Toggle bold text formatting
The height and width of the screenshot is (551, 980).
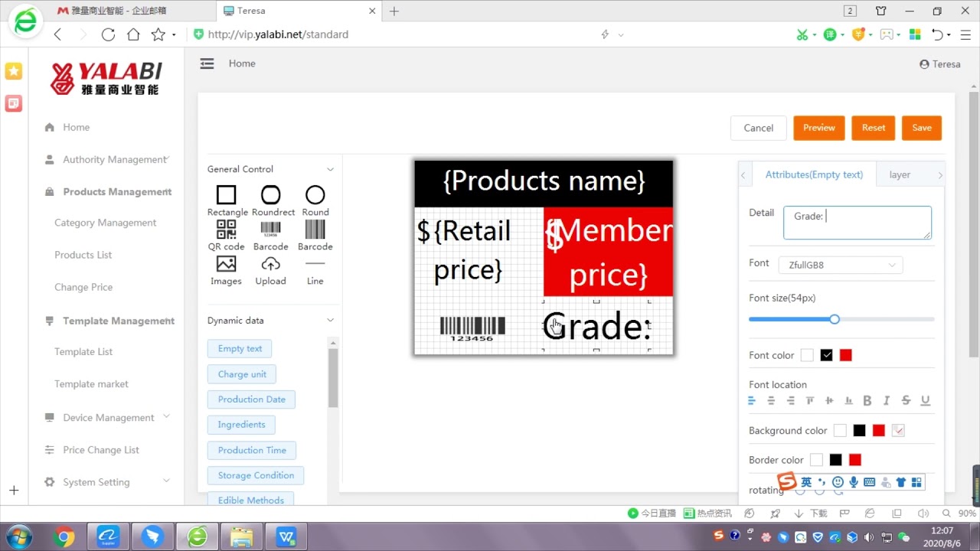[x=867, y=400]
